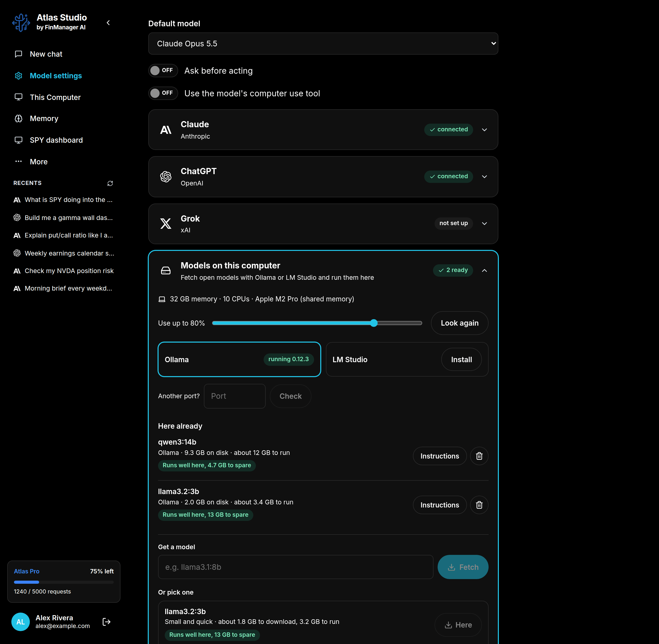Click the Atlas Pro usage progress bar
Image resolution: width=659 pixels, height=644 pixels.
pyautogui.click(x=64, y=582)
